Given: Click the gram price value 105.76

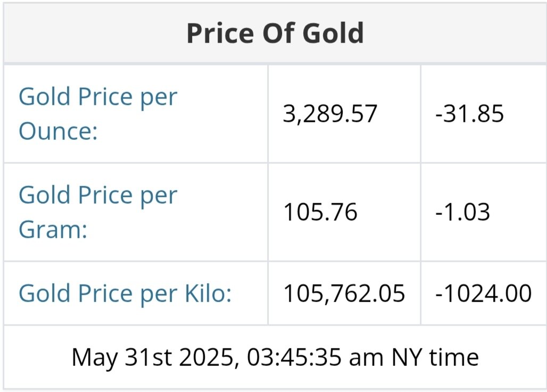Looking at the screenshot, I should (320, 213).
